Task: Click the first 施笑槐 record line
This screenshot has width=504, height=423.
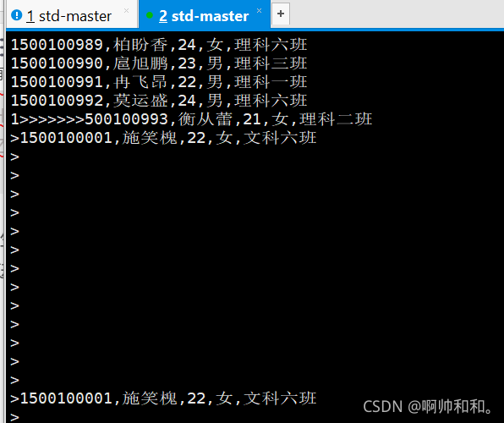Action: 163,138
